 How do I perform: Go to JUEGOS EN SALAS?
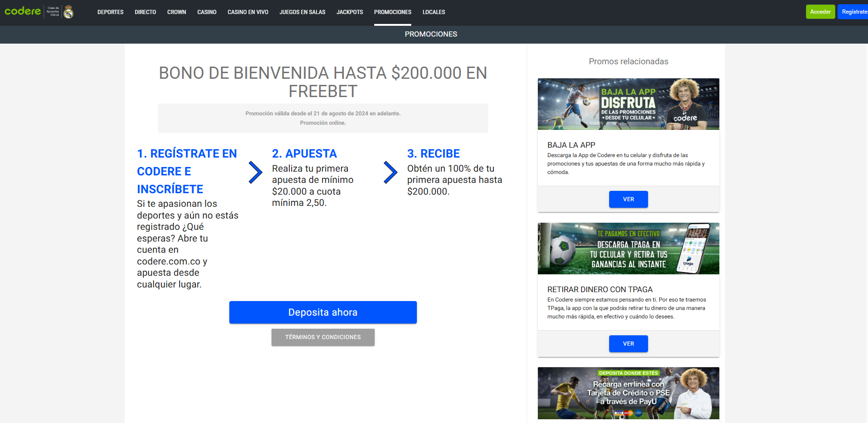[302, 12]
